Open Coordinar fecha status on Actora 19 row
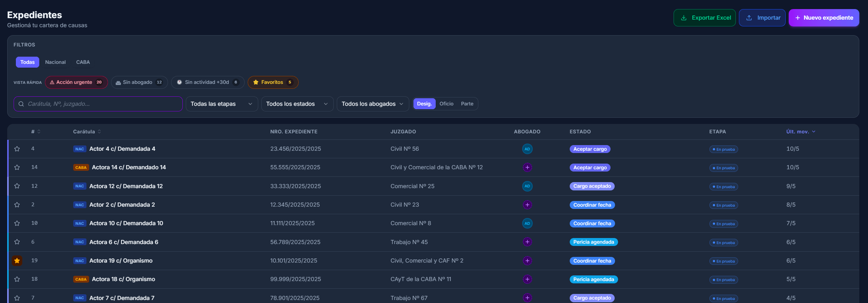Screen dimensions: 868x303 pos(592,261)
